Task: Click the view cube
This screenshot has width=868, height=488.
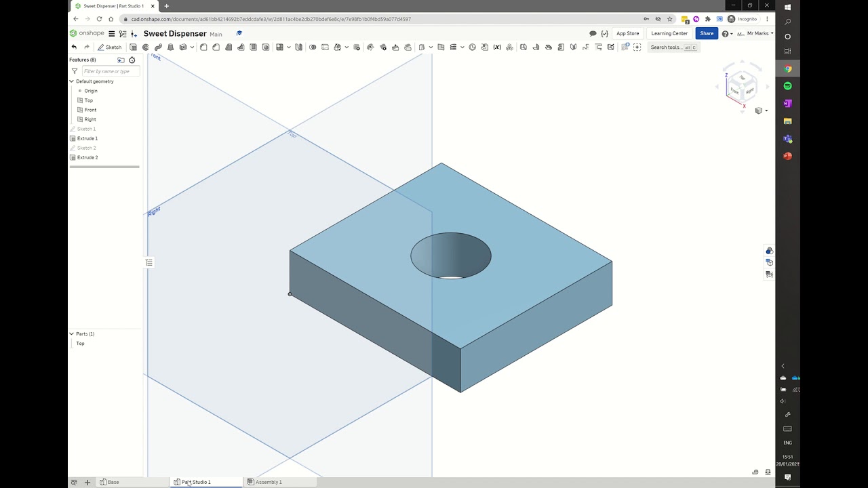Action: point(742,87)
